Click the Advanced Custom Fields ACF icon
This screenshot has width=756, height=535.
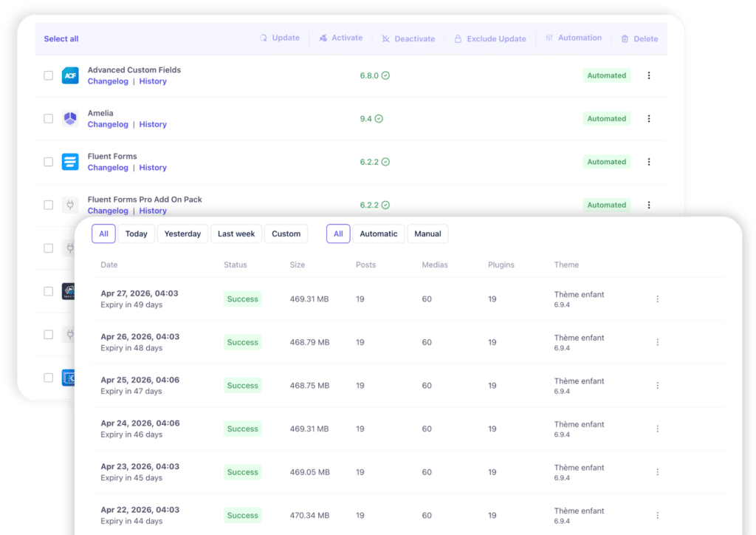pos(70,75)
